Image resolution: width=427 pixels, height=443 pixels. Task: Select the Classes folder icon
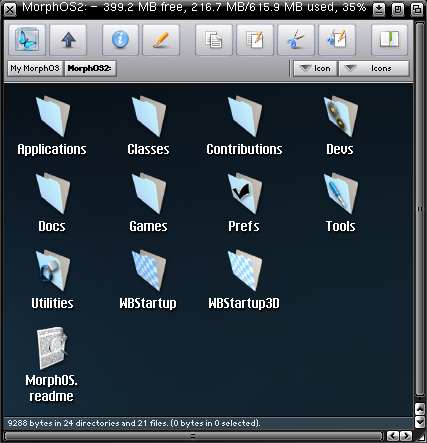point(149,117)
